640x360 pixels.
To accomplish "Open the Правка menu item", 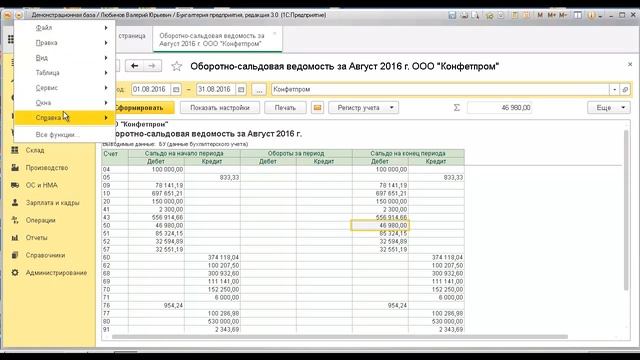I will coord(64,43).
